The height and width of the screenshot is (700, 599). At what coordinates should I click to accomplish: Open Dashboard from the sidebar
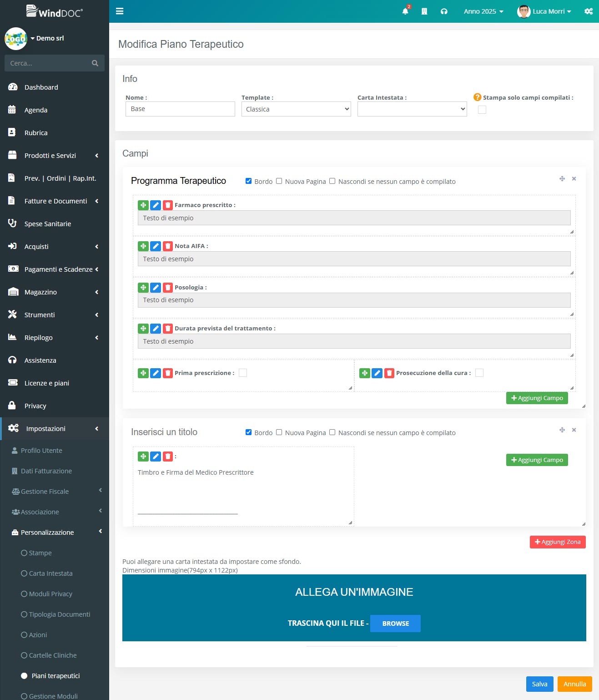pos(41,87)
